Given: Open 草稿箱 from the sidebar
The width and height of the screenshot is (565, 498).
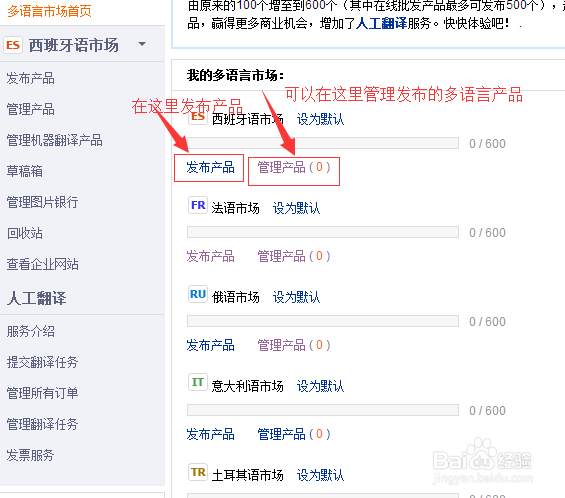Looking at the screenshot, I should [25, 171].
